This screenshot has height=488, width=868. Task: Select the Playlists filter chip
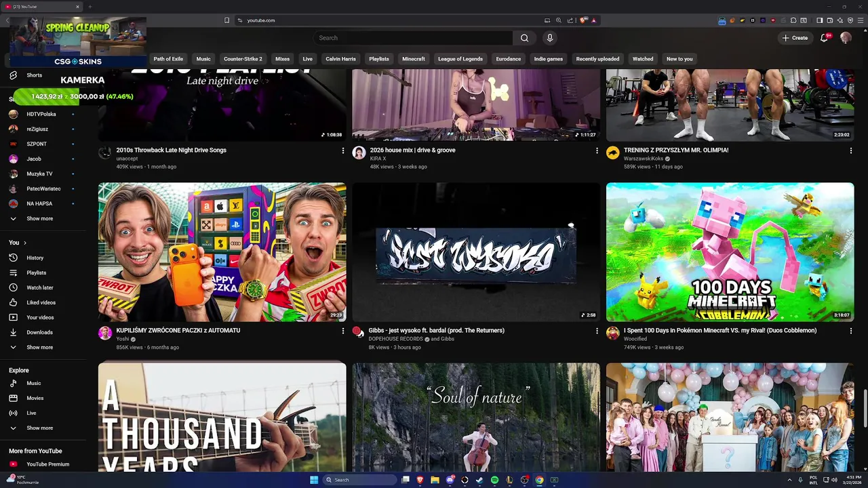coord(379,59)
